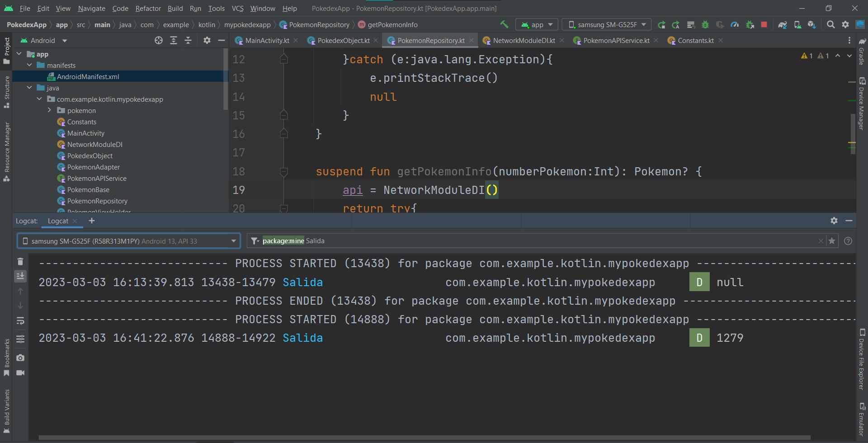Click Sync Project with Gradle Files icon
The width and height of the screenshot is (868, 443).
tap(783, 25)
